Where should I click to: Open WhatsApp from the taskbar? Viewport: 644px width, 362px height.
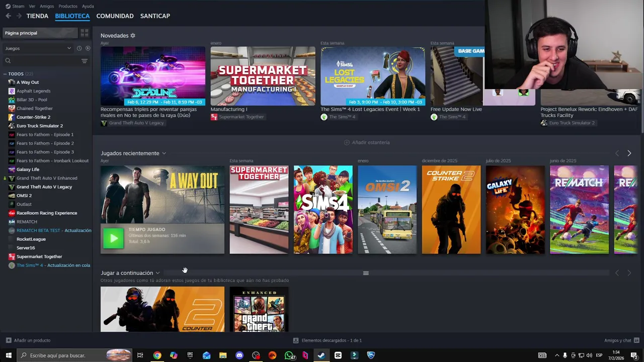289,355
